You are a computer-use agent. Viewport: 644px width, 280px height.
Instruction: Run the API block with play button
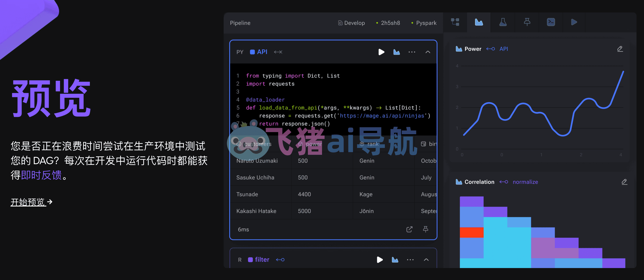point(381,52)
